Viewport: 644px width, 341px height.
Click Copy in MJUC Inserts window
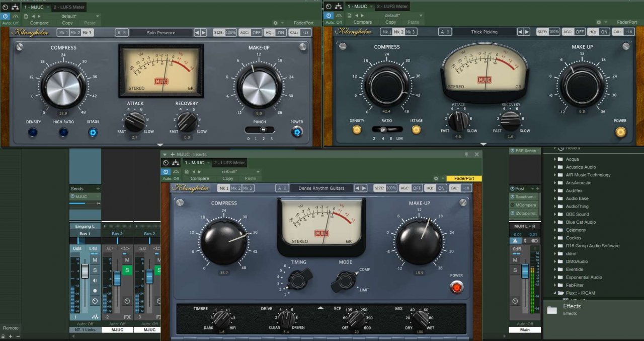(x=228, y=178)
